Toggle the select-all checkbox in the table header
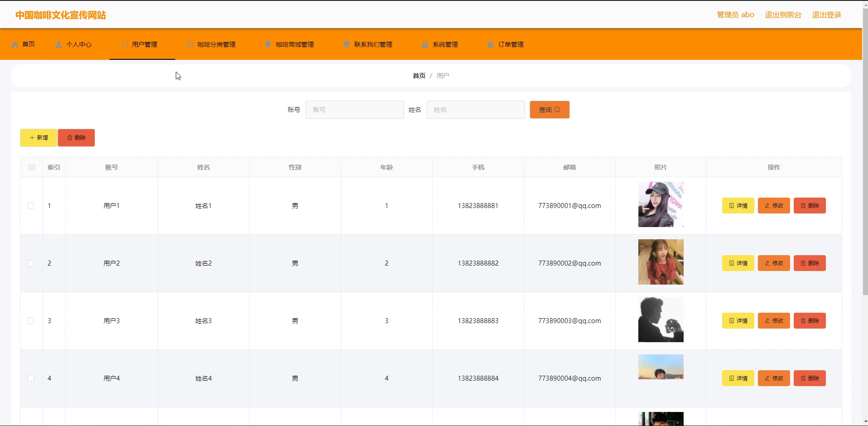 click(32, 167)
